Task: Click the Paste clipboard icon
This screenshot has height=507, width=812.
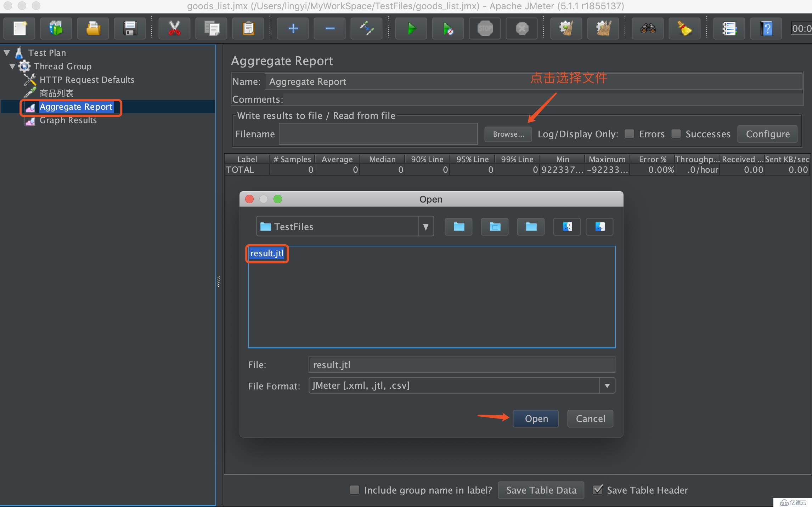Action: [248, 28]
